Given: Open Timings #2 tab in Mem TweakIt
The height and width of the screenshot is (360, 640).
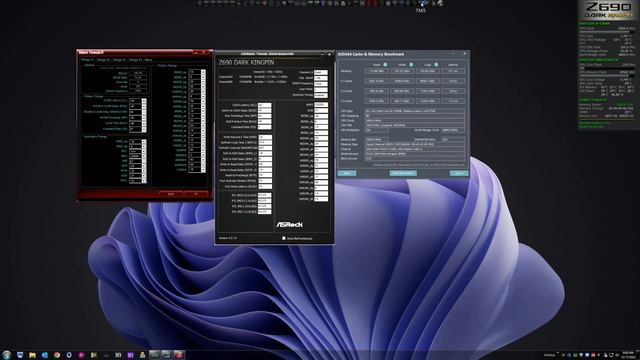Looking at the screenshot, I should pos(103,60).
